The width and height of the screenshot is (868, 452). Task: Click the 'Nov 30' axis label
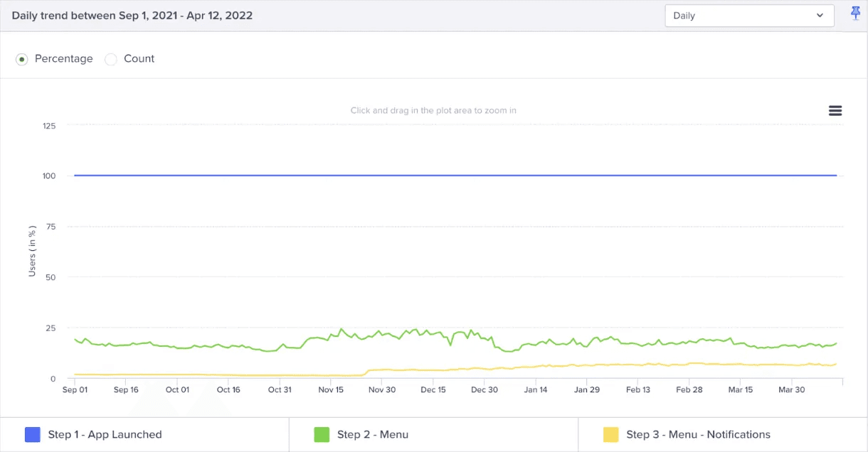click(x=382, y=389)
